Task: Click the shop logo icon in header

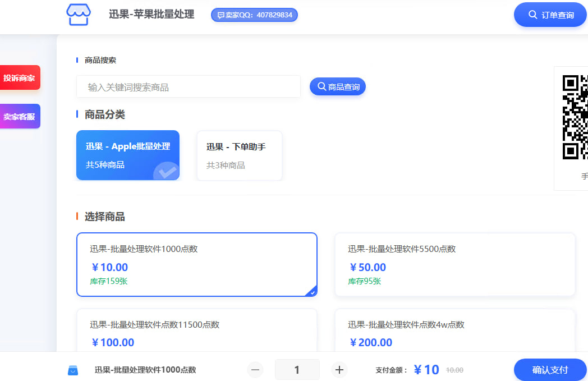Action: [79, 15]
